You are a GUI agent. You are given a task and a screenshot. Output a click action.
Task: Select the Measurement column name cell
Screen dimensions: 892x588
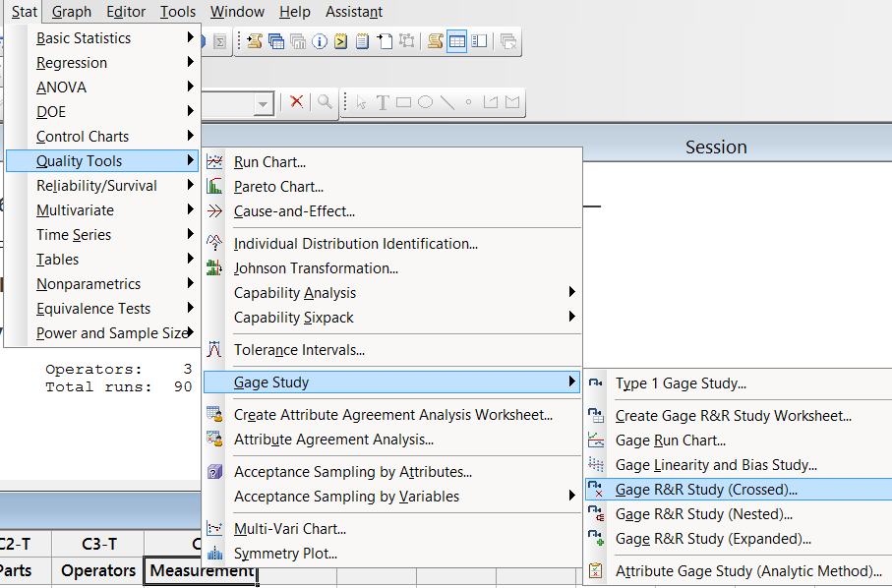tap(201, 571)
